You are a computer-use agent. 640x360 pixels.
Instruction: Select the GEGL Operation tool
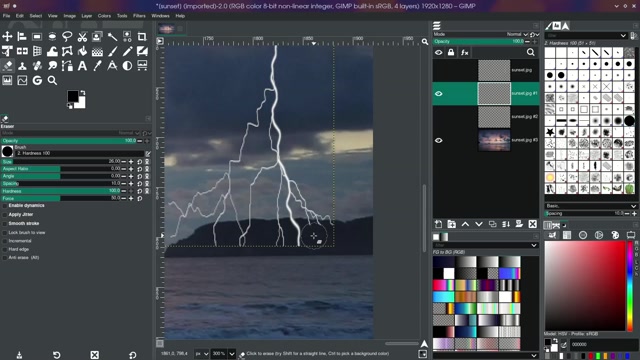pyautogui.click(x=37, y=80)
